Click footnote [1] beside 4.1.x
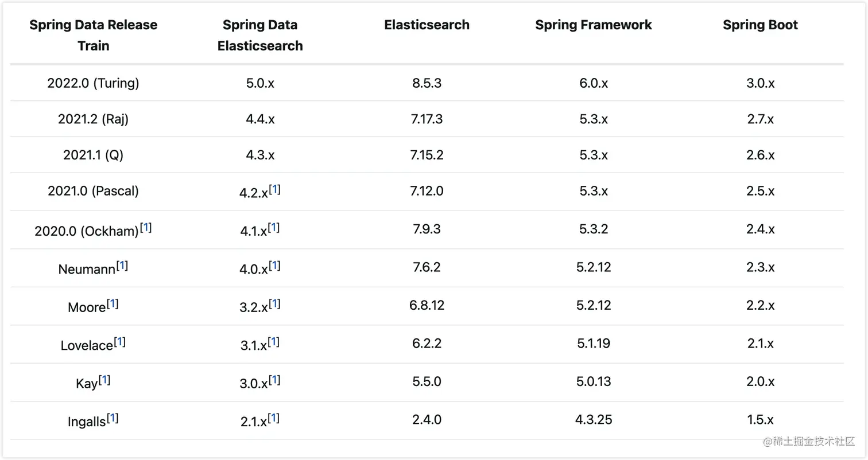 (x=274, y=228)
